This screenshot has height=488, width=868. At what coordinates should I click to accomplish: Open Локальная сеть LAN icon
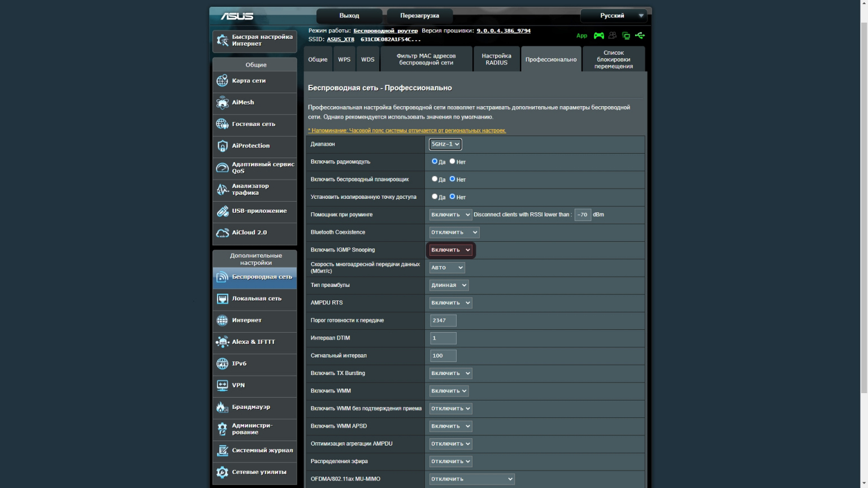click(223, 299)
